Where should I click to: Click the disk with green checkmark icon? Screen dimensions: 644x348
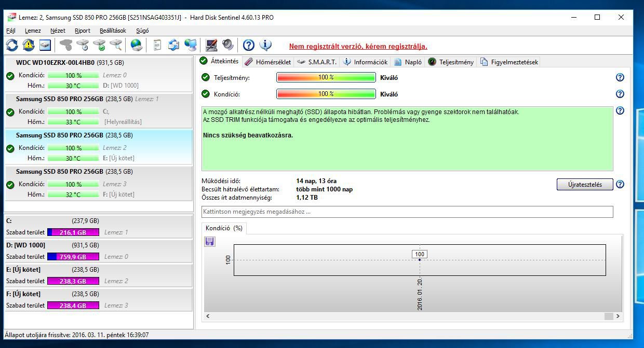coord(99,45)
